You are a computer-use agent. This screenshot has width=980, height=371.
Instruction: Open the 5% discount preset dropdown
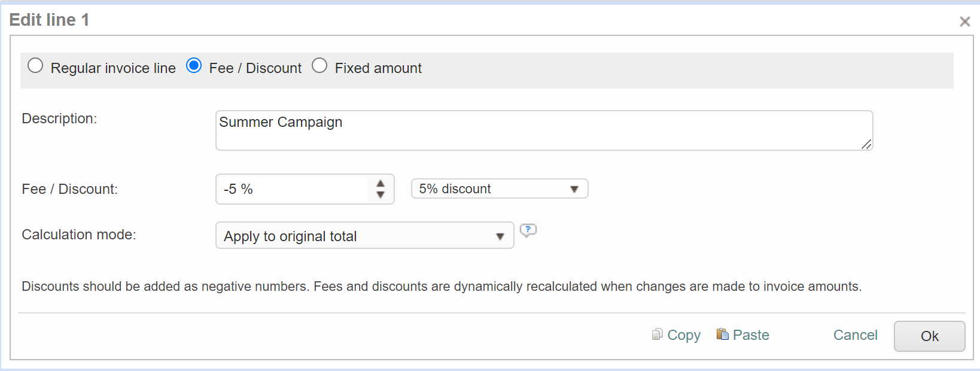(499, 189)
